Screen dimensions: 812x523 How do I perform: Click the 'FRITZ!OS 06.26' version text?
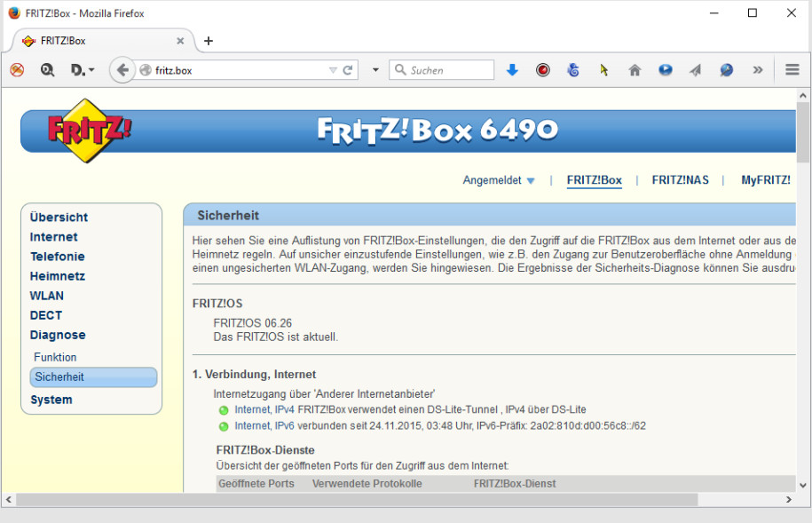(253, 323)
